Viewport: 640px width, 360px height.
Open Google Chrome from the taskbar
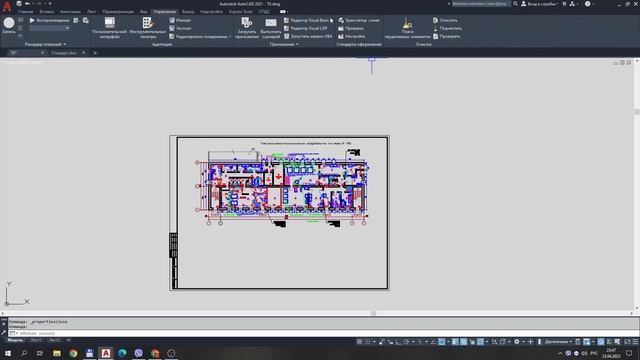(73, 353)
